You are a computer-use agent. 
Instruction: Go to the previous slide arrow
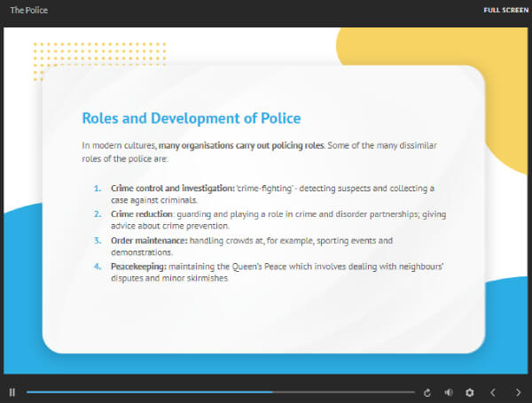493,392
